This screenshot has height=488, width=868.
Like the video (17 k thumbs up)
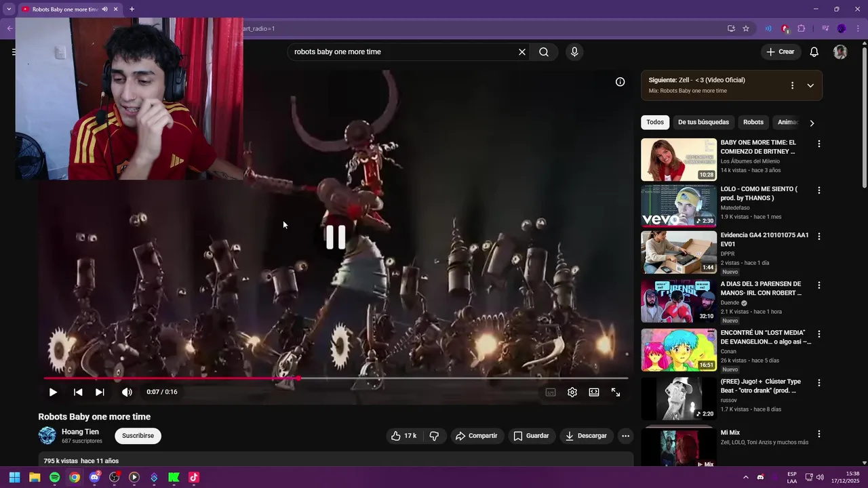click(x=404, y=436)
